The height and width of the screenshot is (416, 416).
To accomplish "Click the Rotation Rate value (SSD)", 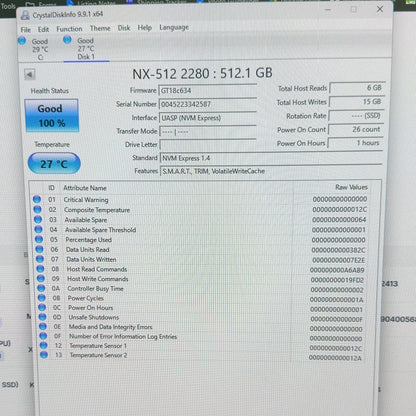I will (356, 116).
